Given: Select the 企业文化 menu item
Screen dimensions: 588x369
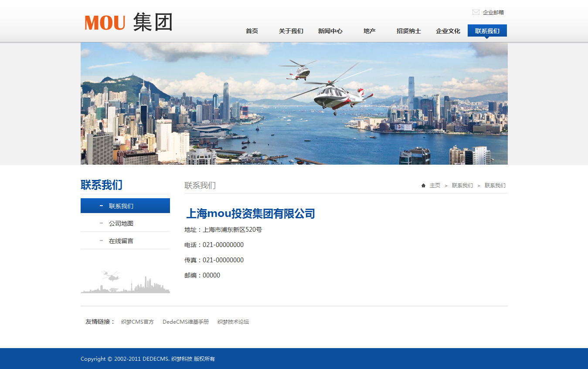Looking at the screenshot, I should click(448, 31).
